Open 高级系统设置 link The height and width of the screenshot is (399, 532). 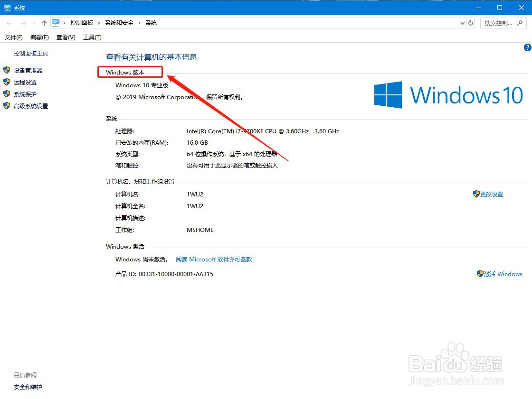(31, 106)
